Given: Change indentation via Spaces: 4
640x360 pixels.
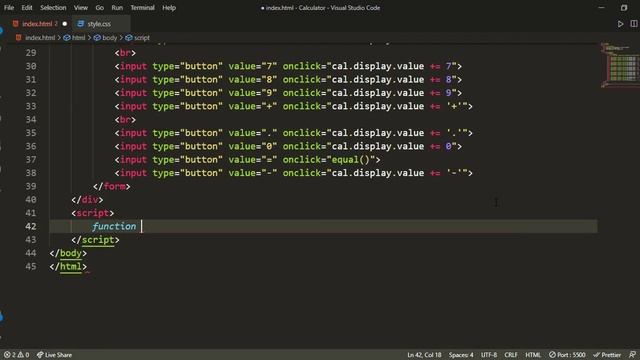Looking at the screenshot, I should (461, 355).
